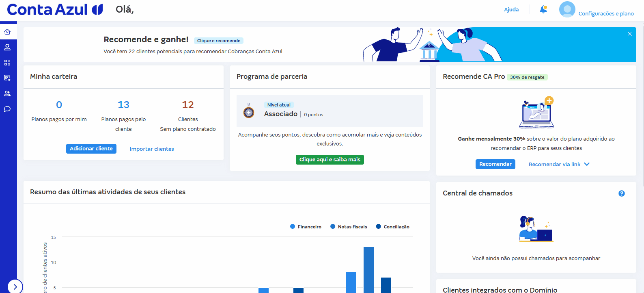Toggle Financeiro series in chart legend
Viewport: 644px width, 293px height.
[306, 227]
